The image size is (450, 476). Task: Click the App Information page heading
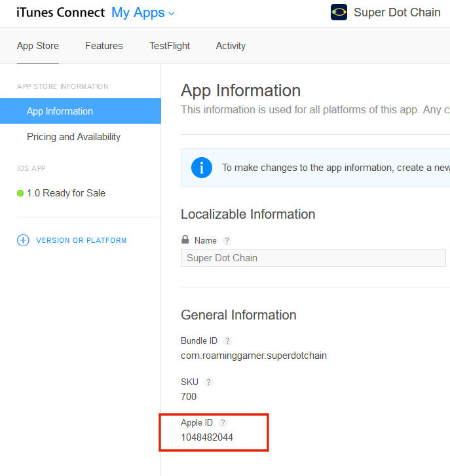[240, 90]
